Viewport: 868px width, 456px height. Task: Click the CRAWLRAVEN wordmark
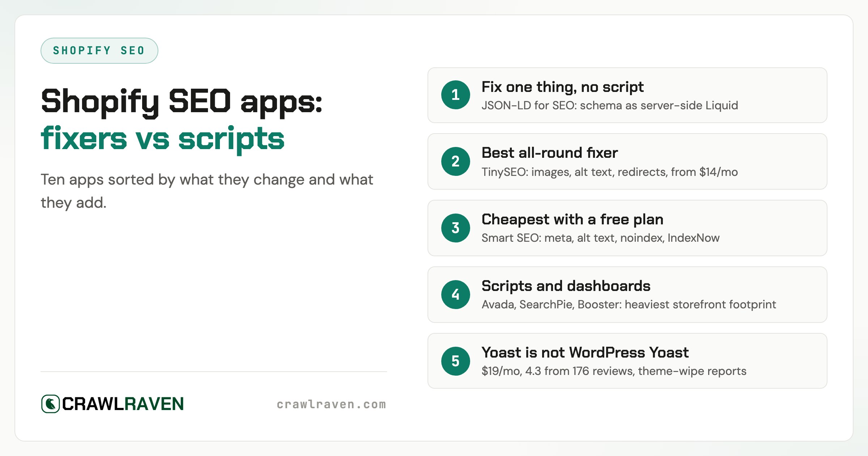123,404
